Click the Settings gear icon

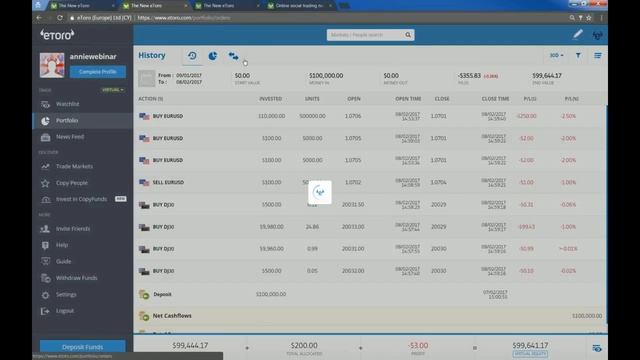click(45, 295)
